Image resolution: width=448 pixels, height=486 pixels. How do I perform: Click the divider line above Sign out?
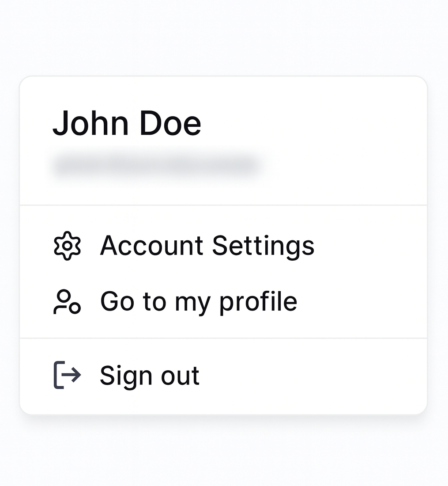223,338
